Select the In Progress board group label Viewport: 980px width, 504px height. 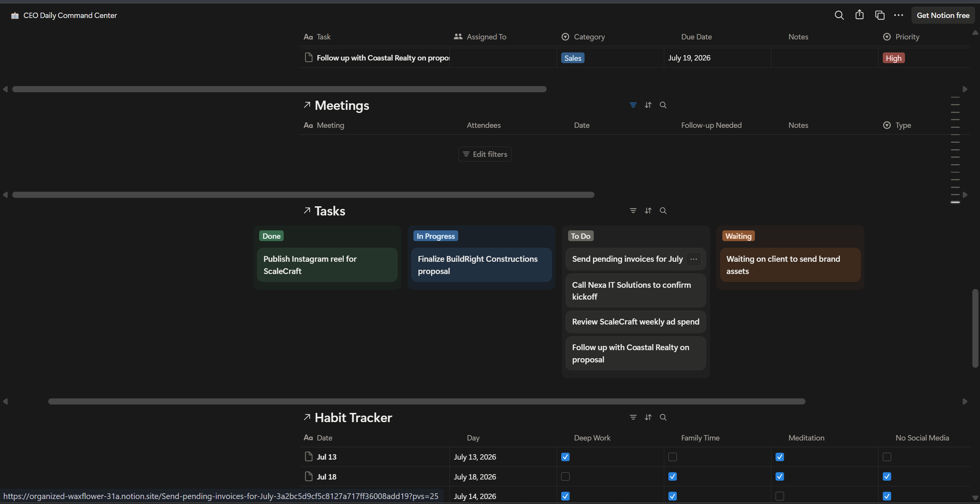tap(436, 236)
